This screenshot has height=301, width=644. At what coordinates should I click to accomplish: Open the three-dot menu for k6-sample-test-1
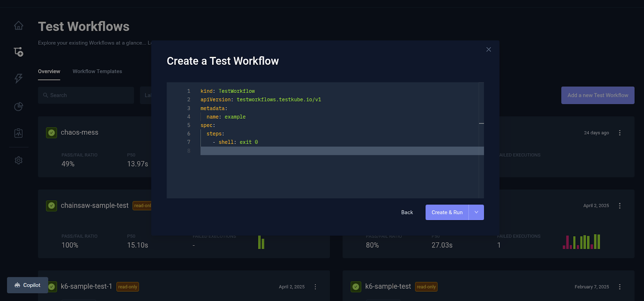315,287
